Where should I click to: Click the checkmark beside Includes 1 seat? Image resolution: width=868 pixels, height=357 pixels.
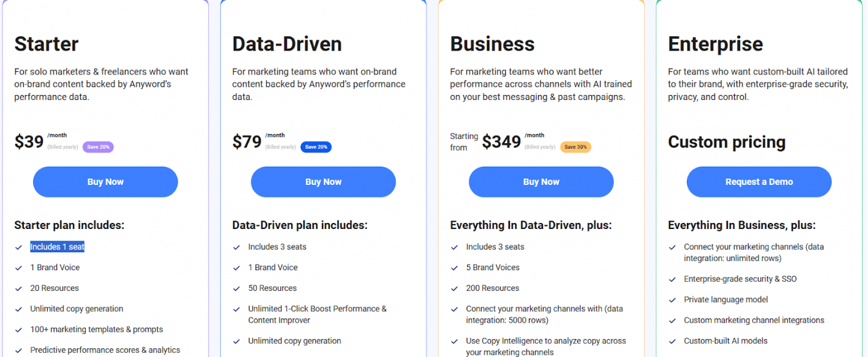coord(19,247)
